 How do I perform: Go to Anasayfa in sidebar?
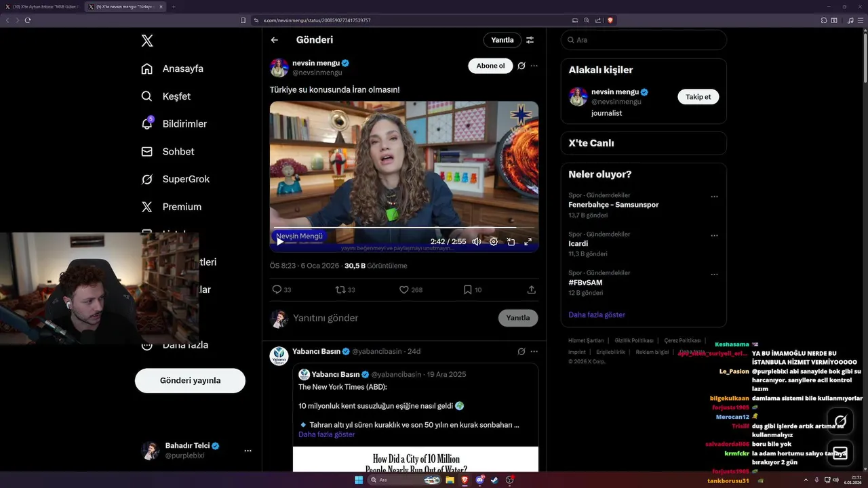172,68
